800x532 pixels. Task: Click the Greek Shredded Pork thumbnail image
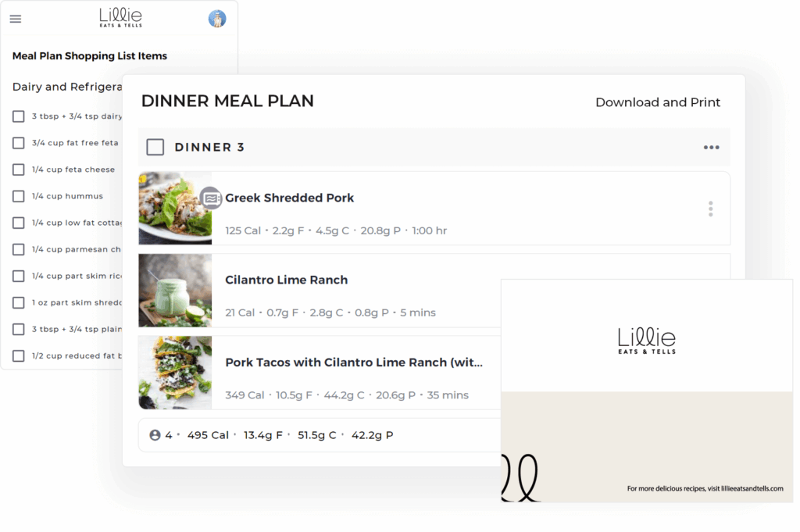(174, 209)
